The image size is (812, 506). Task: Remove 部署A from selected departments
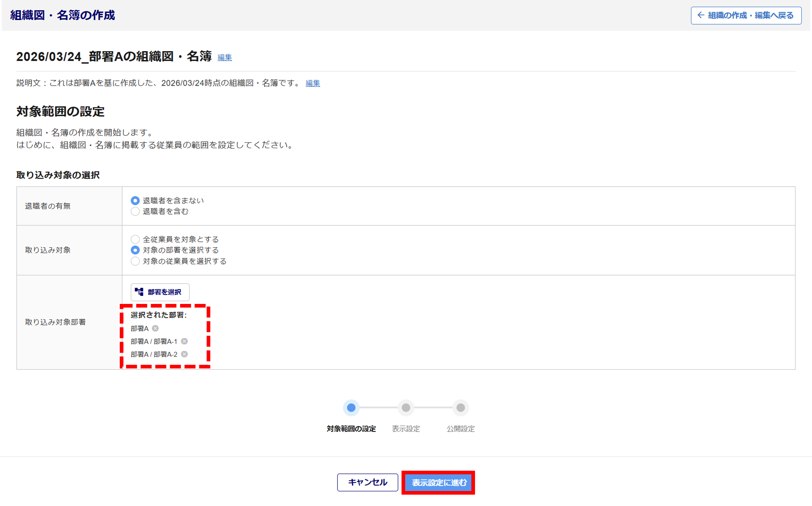(x=155, y=328)
